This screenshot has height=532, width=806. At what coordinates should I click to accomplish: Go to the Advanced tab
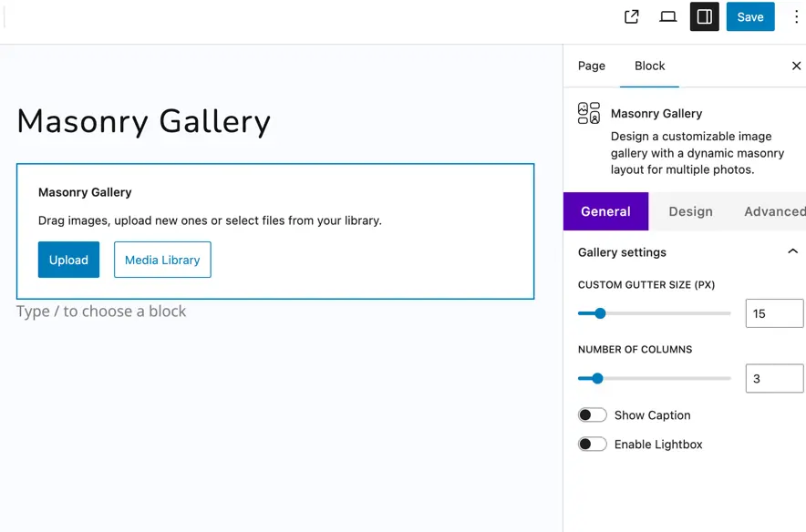coord(774,211)
